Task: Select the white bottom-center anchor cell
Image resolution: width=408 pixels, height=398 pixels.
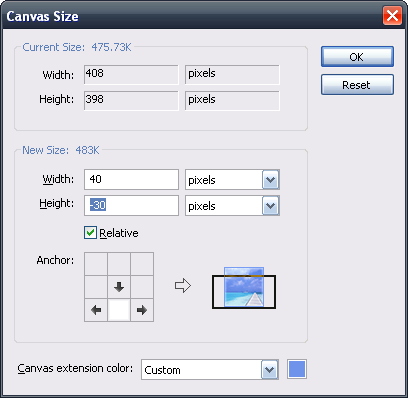Action: pos(119,310)
